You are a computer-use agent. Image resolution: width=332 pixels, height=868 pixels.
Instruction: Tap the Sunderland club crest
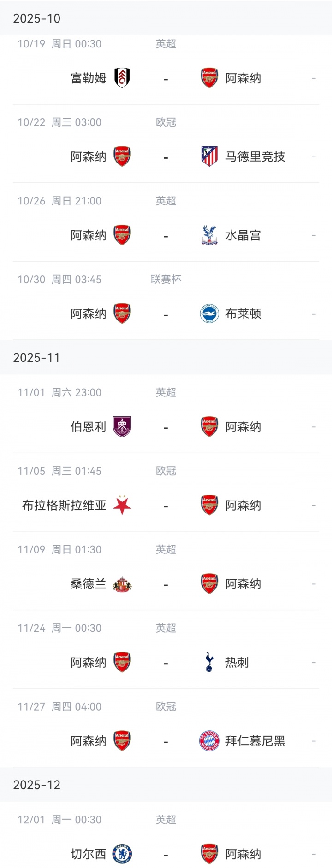coord(122,584)
